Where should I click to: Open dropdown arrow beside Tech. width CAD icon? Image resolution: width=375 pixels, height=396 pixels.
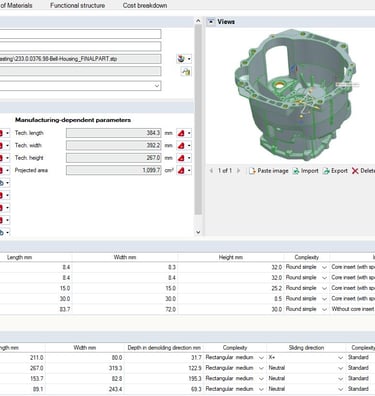189,146
